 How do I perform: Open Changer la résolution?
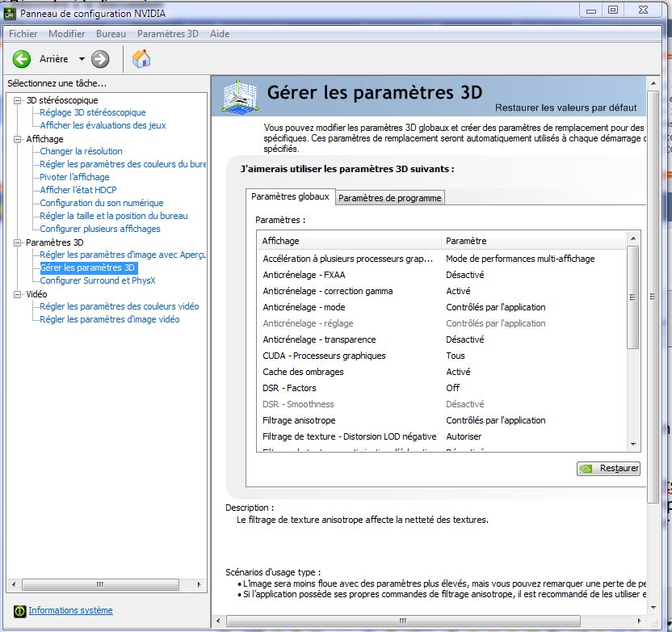(81, 151)
